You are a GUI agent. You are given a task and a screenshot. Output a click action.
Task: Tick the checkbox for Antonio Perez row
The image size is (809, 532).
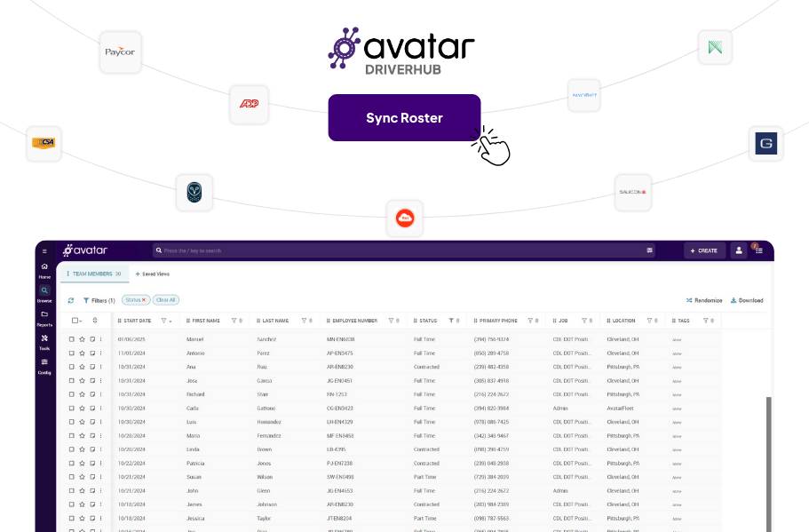72,353
